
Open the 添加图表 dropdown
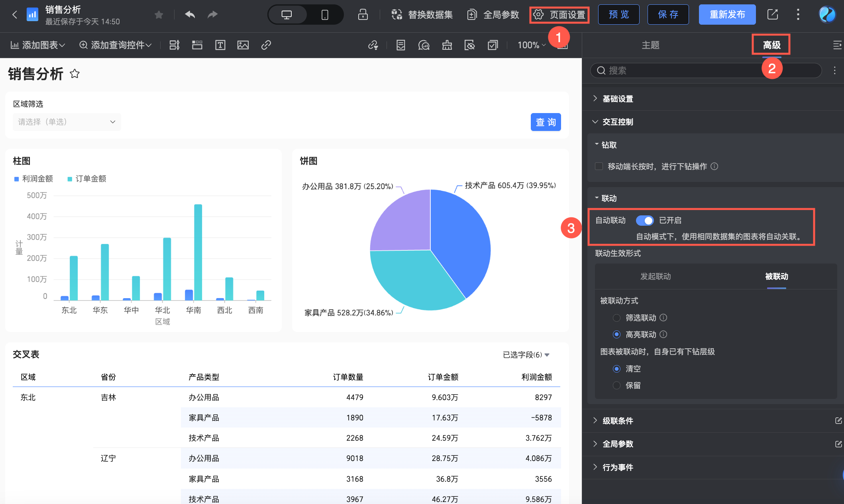[37, 45]
